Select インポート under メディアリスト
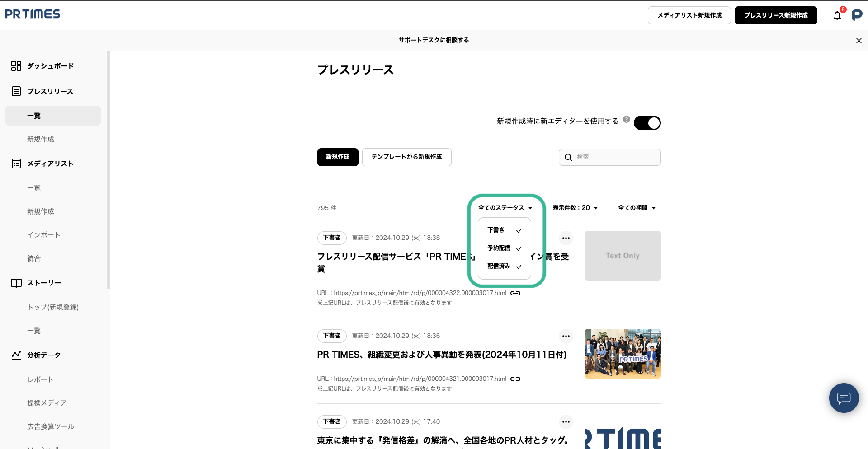 43,235
